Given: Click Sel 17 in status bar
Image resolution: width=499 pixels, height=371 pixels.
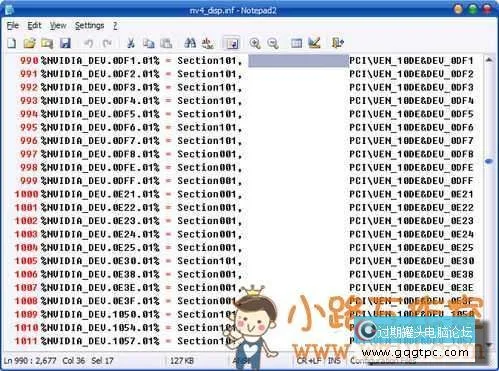Looking at the screenshot, I should 102,361.
